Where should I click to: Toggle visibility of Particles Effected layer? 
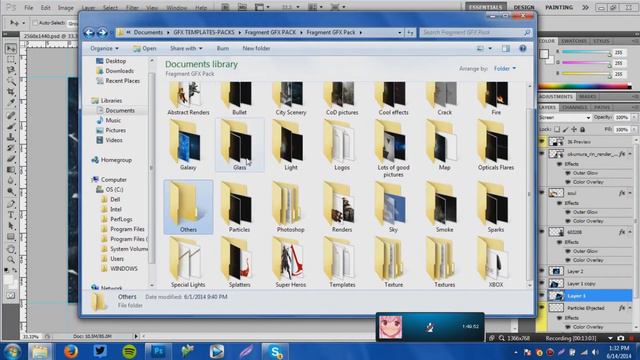(x=542, y=308)
